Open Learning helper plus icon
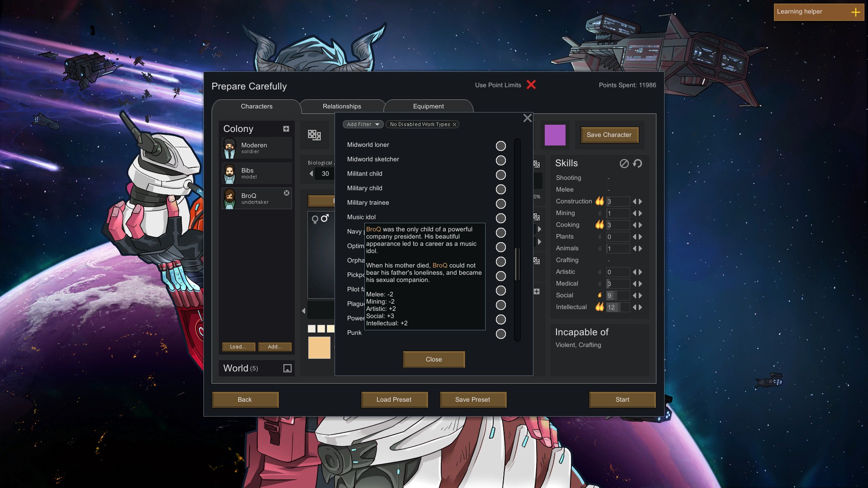Image resolution: width=868 pixels, height=488 pixels. [855, 12]
